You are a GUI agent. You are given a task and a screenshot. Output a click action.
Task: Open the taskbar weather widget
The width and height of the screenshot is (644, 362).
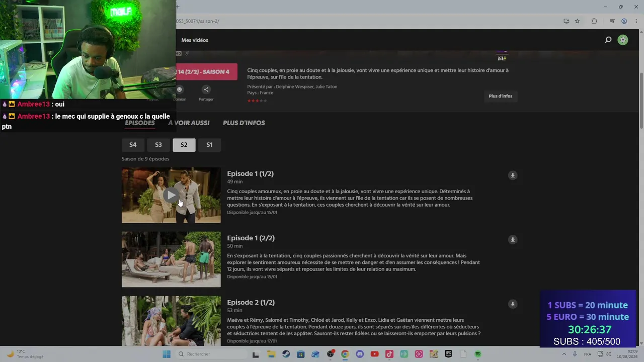click(x=25, y=354)
